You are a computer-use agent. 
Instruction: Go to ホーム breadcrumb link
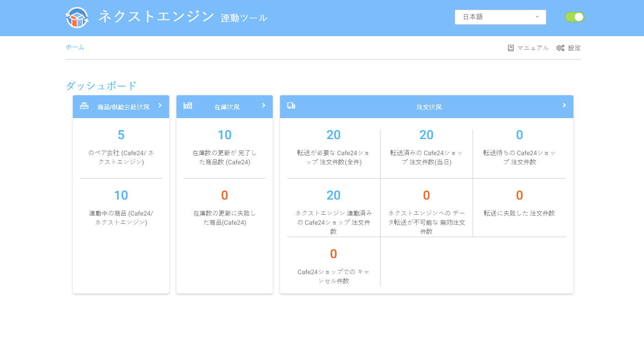tap(75, 47)
